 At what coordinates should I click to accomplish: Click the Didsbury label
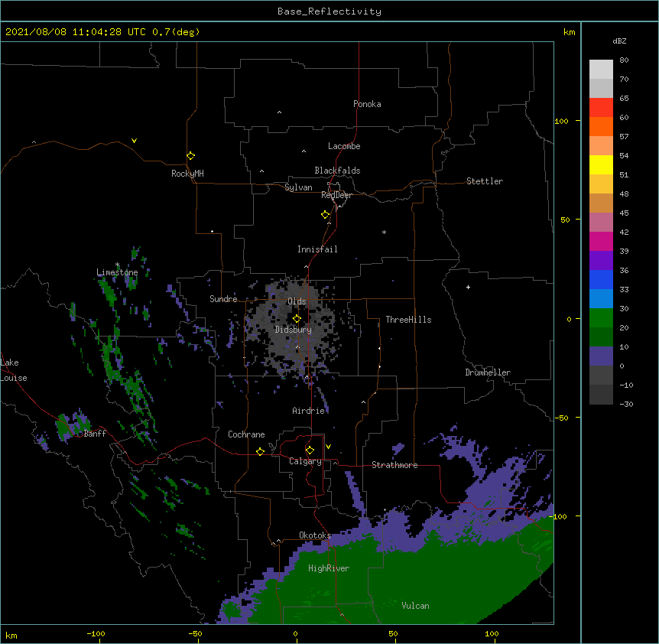(293, 330)
